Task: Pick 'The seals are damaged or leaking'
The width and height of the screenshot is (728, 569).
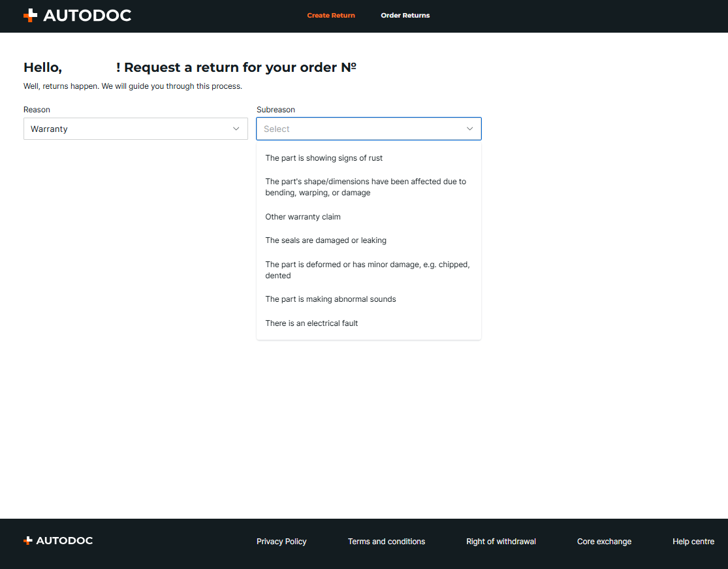Action: click(326, 240)
